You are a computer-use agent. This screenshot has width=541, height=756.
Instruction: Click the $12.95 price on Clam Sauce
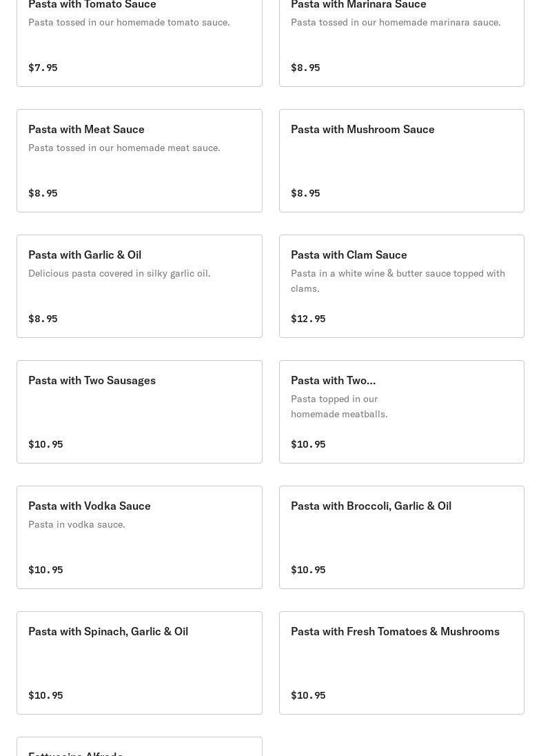[x=308, y=319]
